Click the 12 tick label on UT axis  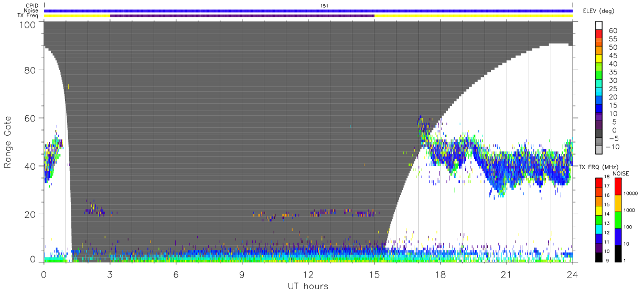pyautogui.click(x=308, y=274)
